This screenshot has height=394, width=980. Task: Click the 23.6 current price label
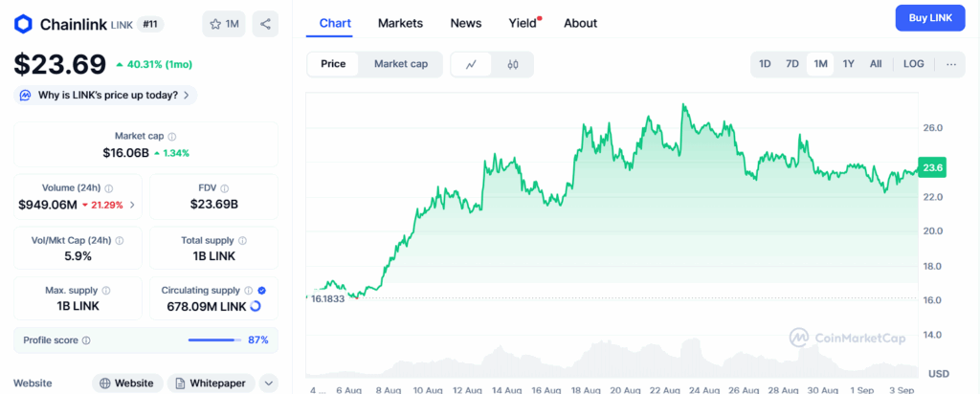[932, 166]
